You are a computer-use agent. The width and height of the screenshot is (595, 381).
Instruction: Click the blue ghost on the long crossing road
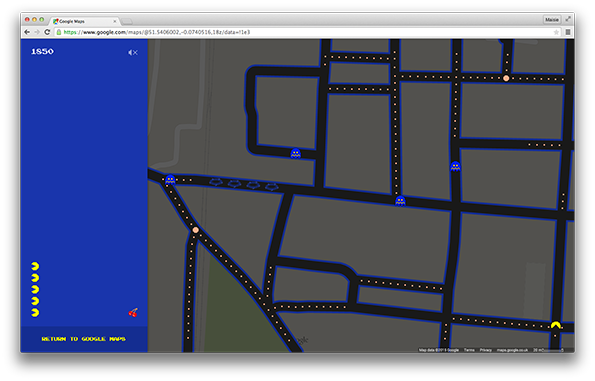pos(400,201)
